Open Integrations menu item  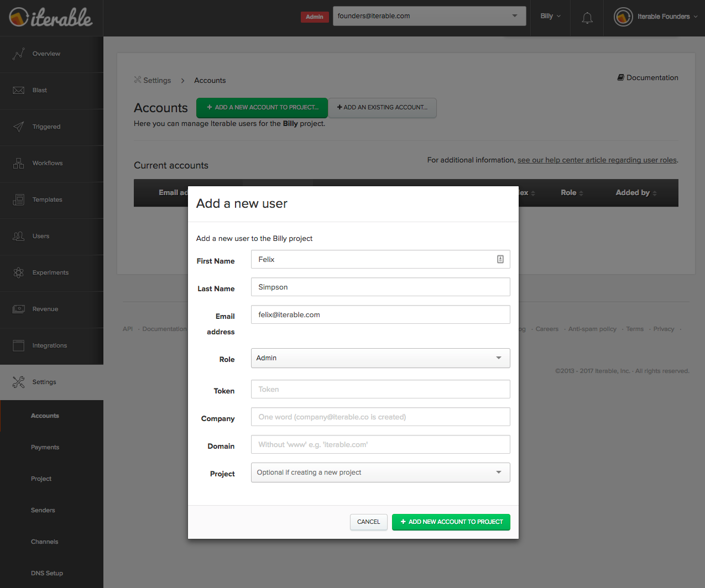51,346
